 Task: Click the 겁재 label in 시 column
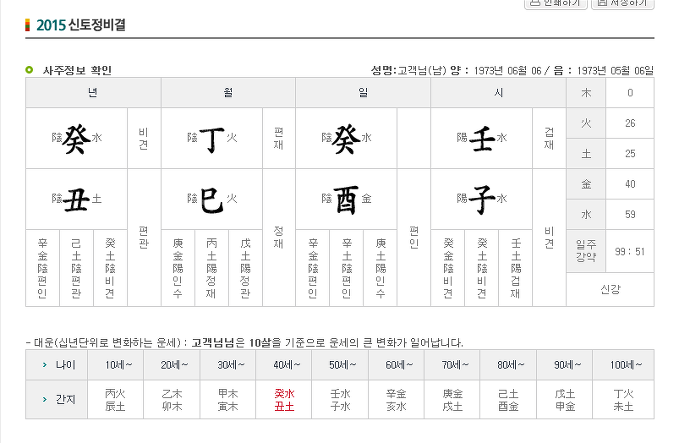pos(549,138)
